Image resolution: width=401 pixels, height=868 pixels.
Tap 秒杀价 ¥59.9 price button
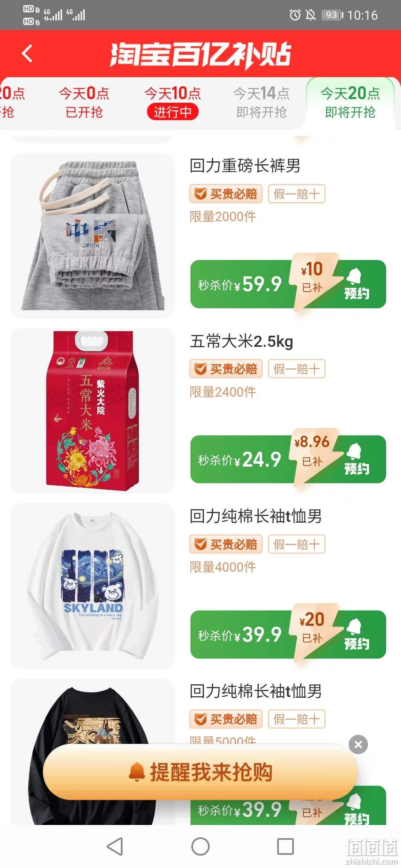click(x=240, y=284)
